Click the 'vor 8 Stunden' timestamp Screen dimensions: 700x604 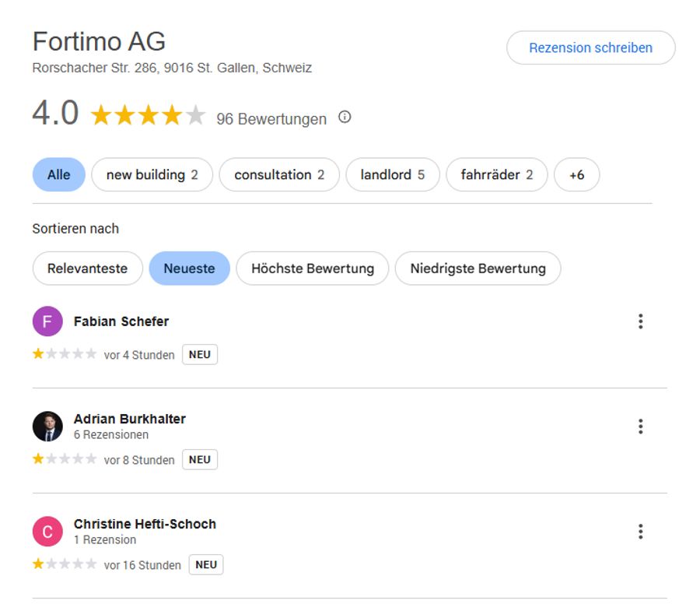point(139,460)
